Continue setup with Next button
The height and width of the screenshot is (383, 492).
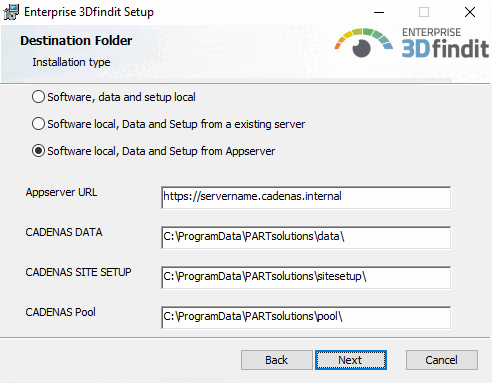351,360
